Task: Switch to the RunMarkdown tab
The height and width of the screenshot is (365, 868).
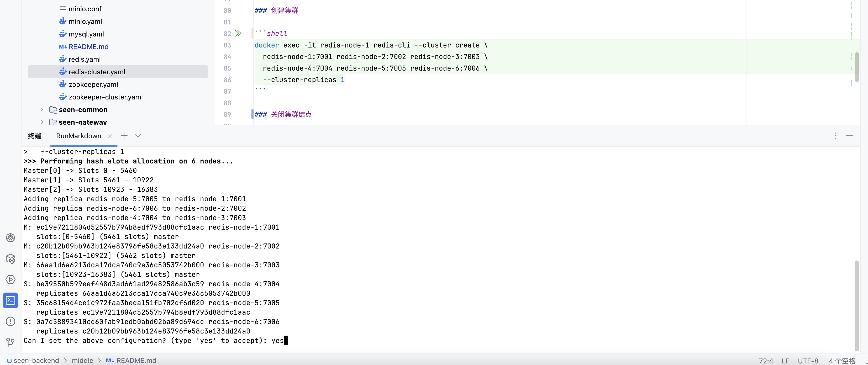Action: click(78, 136)
